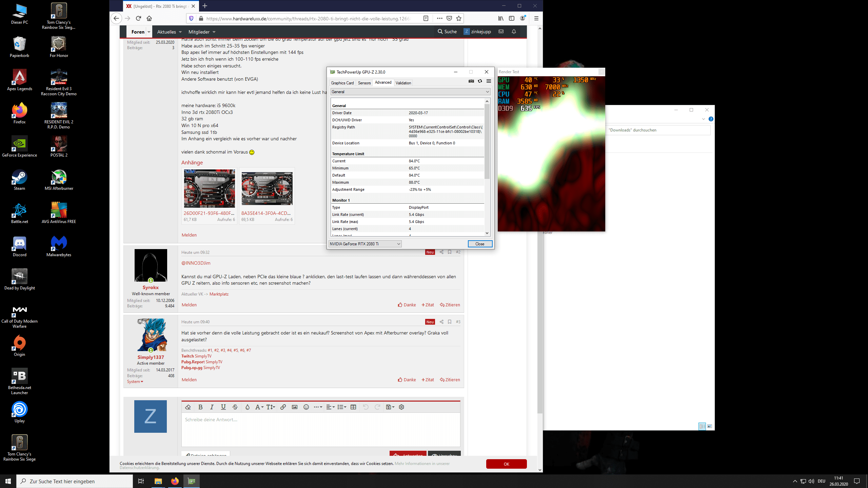Click into the reply text field

(321, 429)
